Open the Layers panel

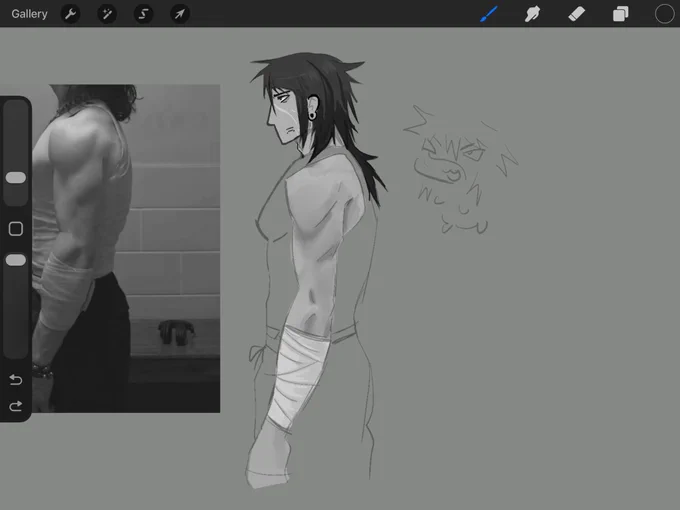[x=621, y=14]
